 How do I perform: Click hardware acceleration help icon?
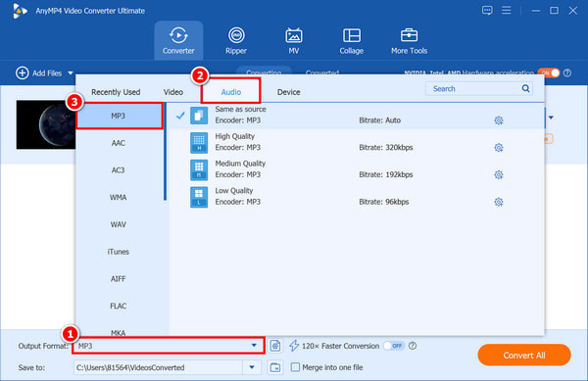pos(567,73)
